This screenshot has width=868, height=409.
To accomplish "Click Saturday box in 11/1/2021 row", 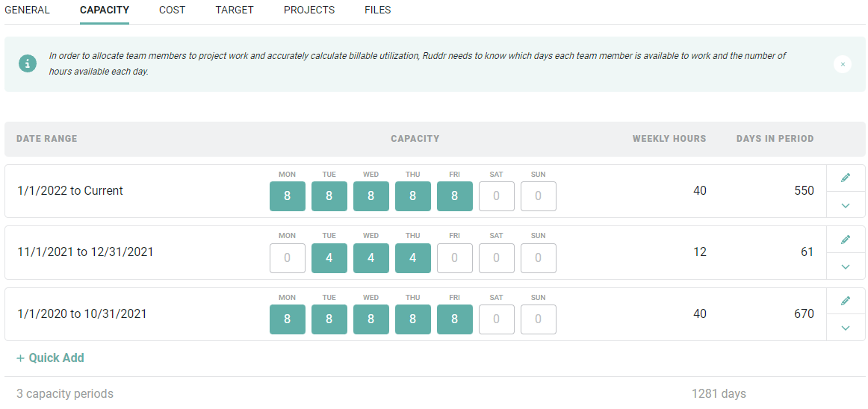I will [497, 258].
